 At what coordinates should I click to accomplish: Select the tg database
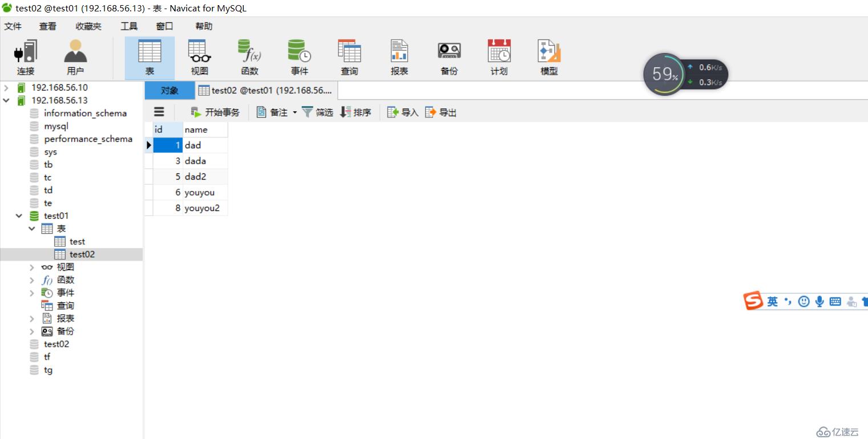pyautogui.click(x=48, y=370)
